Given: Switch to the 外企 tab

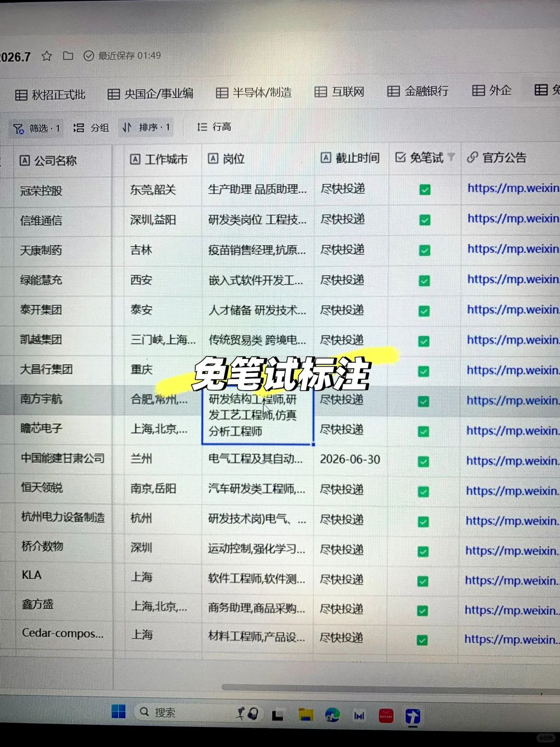Looking at the screenshot, I should 492,90.
